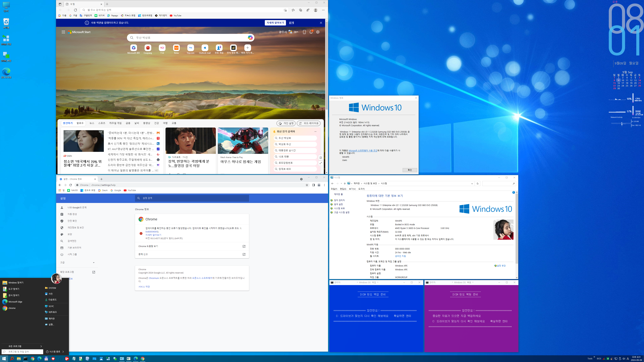The image size is (644, 362).
Task: Open Chrome 도움말 보기 row
Action: click(x=192, y=246)
